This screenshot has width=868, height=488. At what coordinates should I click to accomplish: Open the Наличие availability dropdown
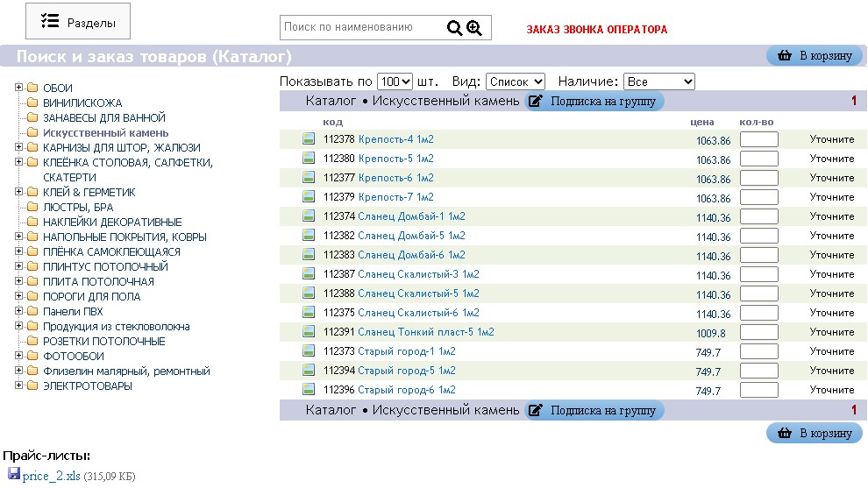(659, 81)
